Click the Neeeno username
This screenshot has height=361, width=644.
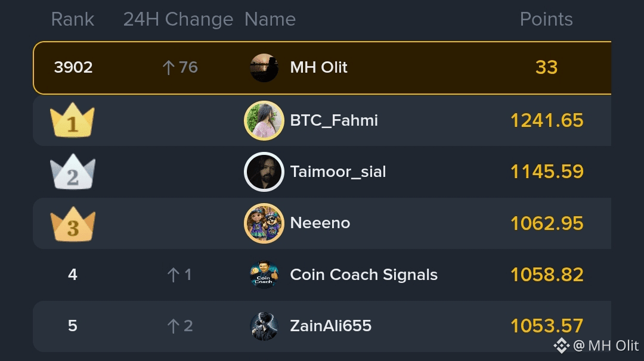(x=320, y=223)
